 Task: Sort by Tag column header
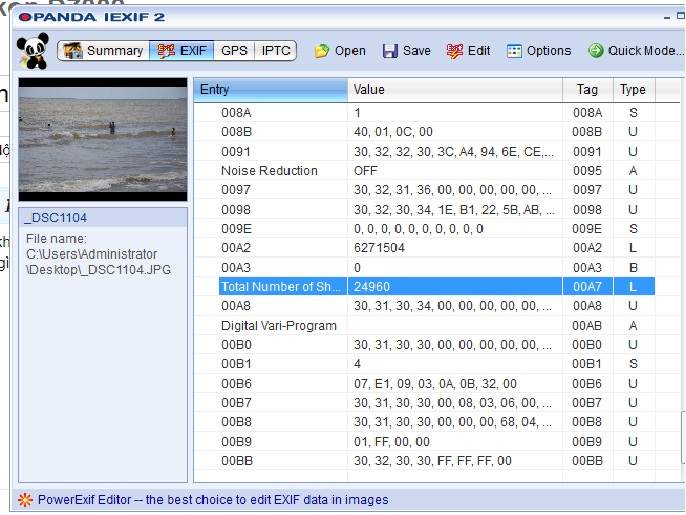[587, 90]
